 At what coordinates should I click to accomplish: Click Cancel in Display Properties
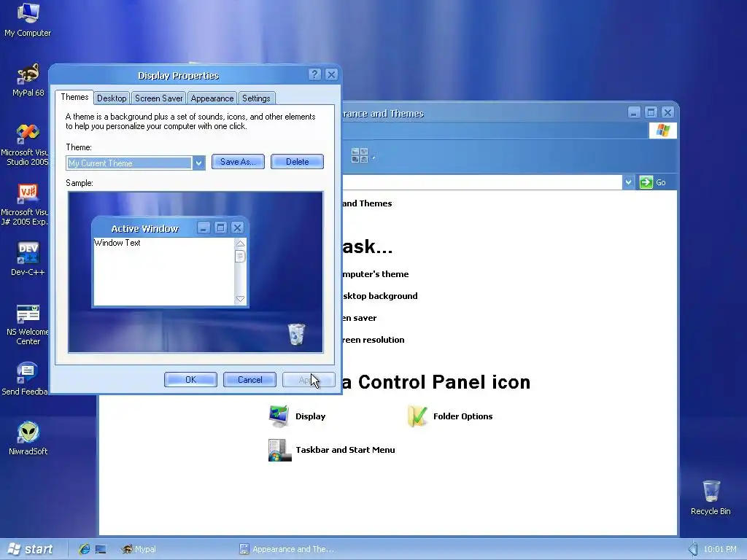249,379
